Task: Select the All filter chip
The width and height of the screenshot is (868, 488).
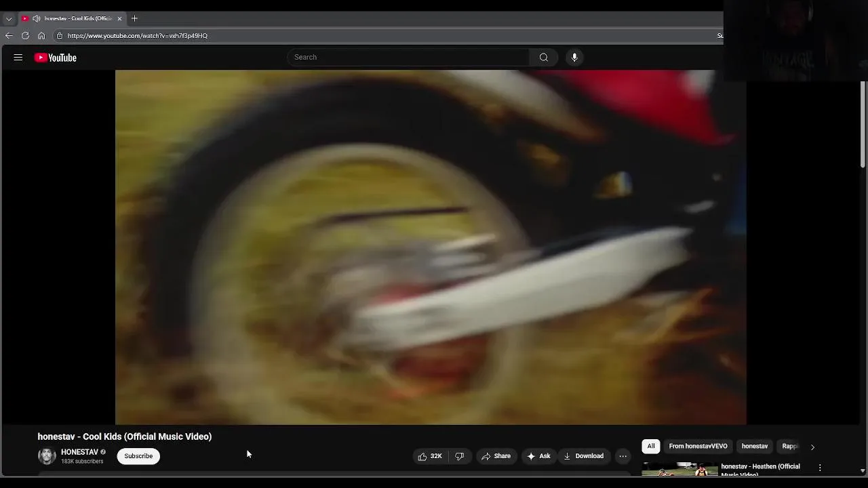Action: [651, 446]
